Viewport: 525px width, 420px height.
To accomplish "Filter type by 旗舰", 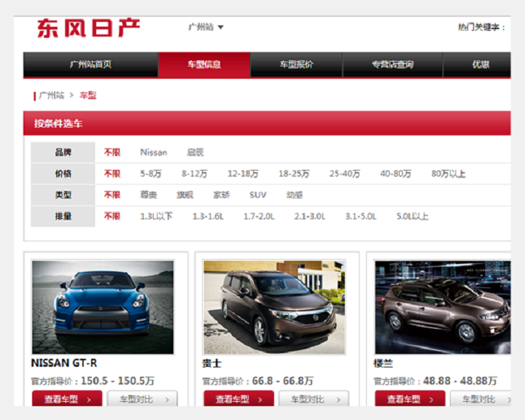I will tap(184, 195).
